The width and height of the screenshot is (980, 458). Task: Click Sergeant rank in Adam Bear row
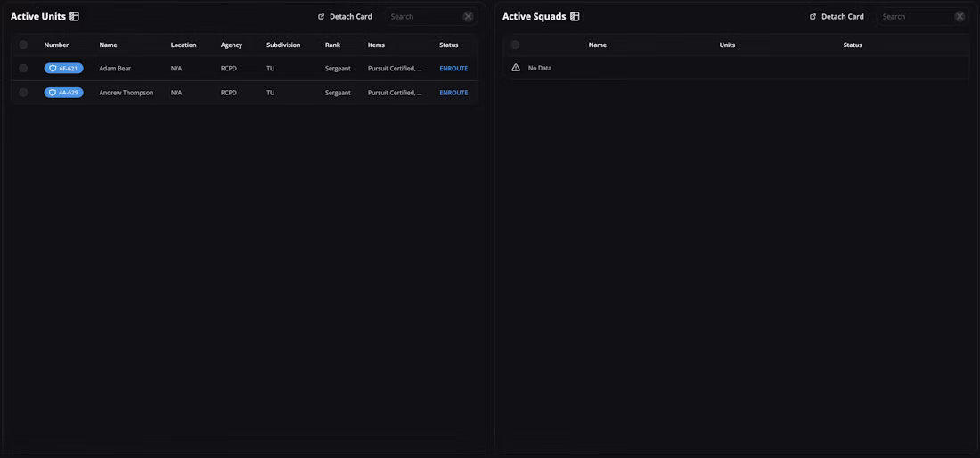tap(339, 68)
